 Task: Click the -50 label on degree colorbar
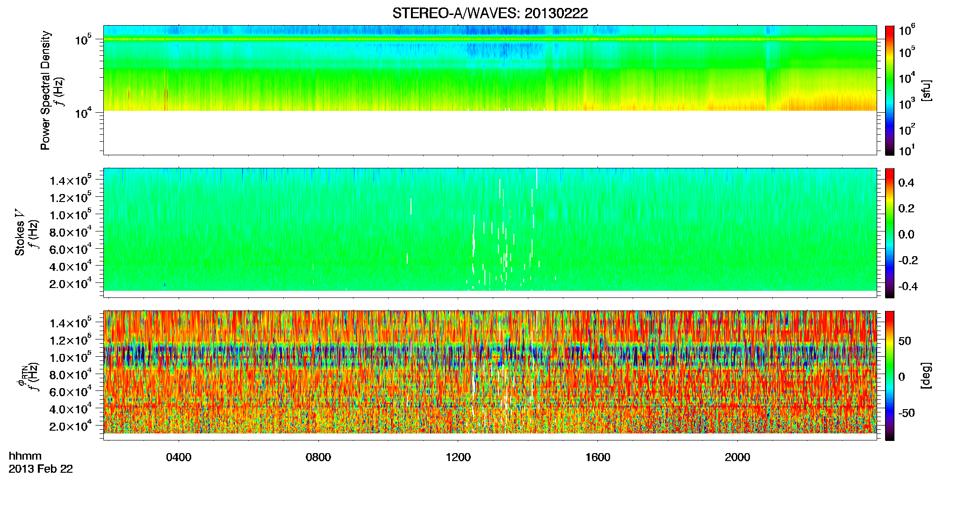pos(907,413)
